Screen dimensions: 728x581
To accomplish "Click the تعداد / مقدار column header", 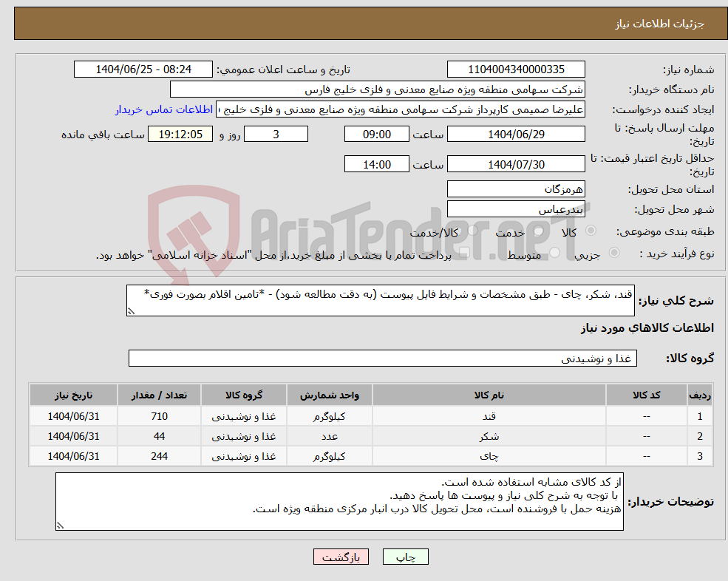I will pyautogui.click(x=159, y=395).
